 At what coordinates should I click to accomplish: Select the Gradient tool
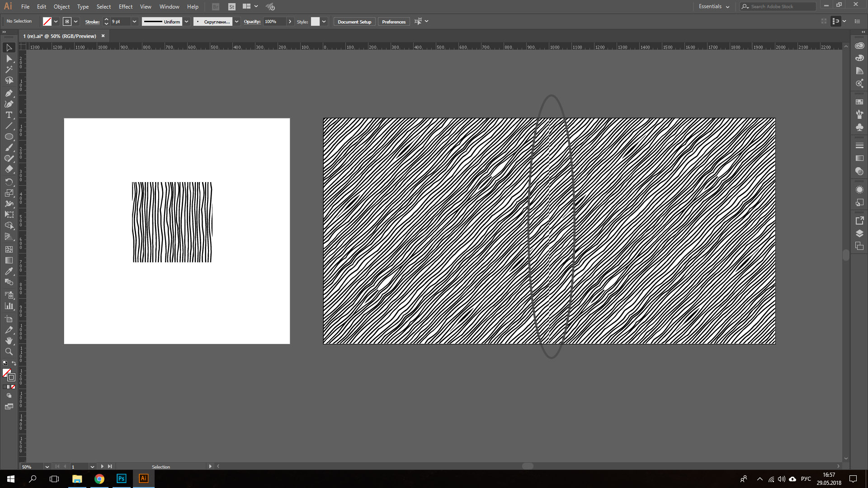pos(9,260)
